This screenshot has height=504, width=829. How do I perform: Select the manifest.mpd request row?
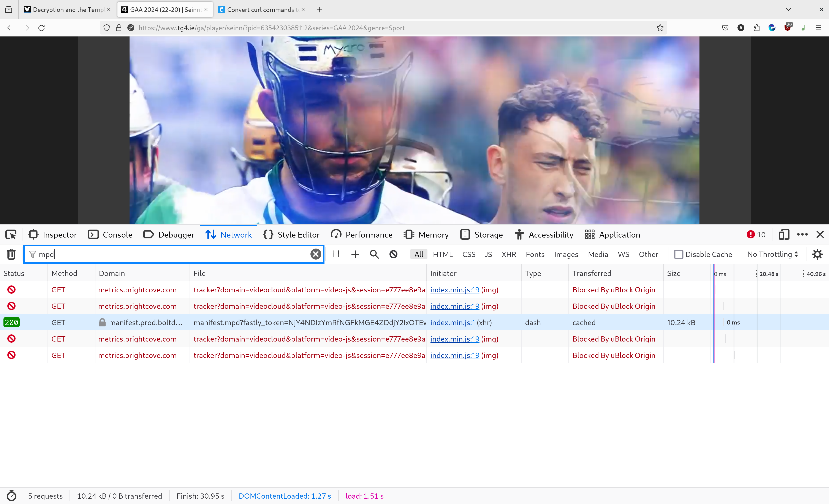310,322
